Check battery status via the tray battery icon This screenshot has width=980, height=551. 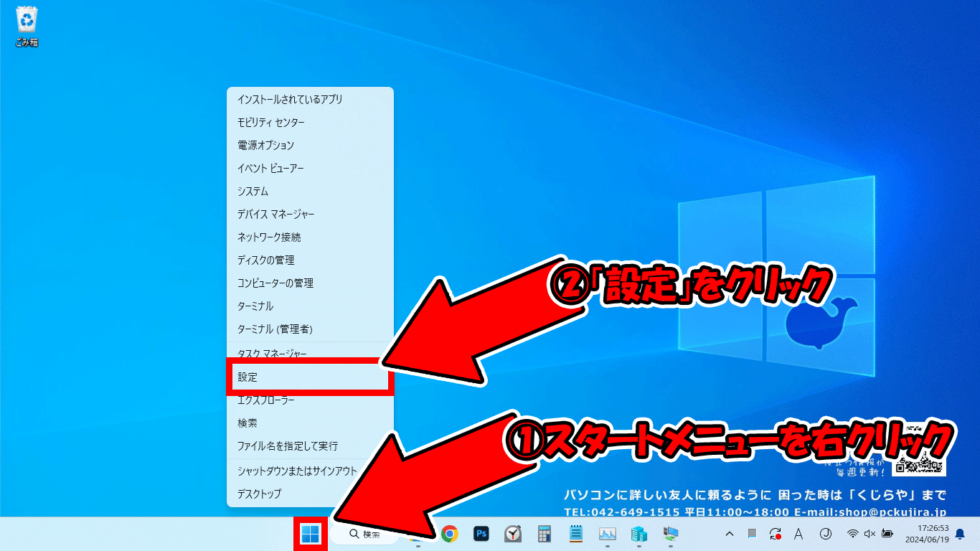887,534
